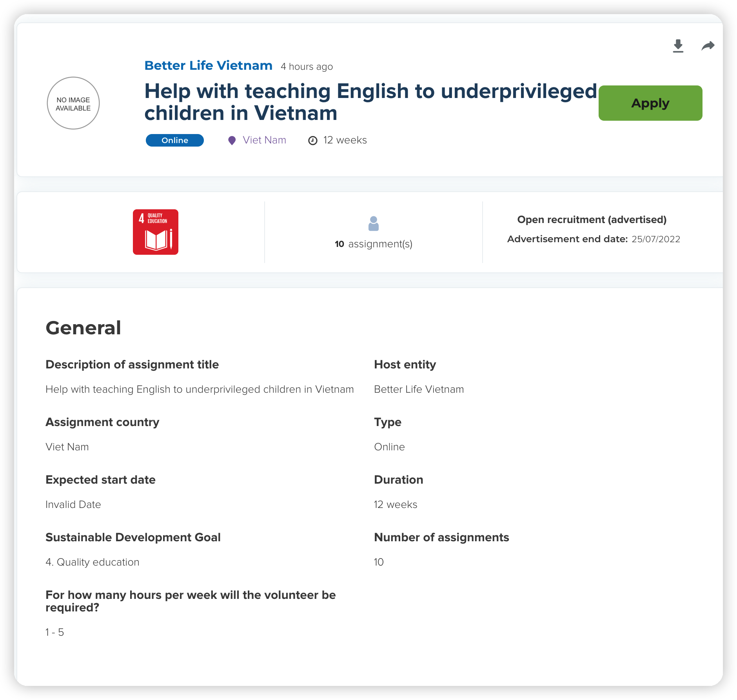Click the share arrow icon
Screen dimensions: 737x700
708,46
